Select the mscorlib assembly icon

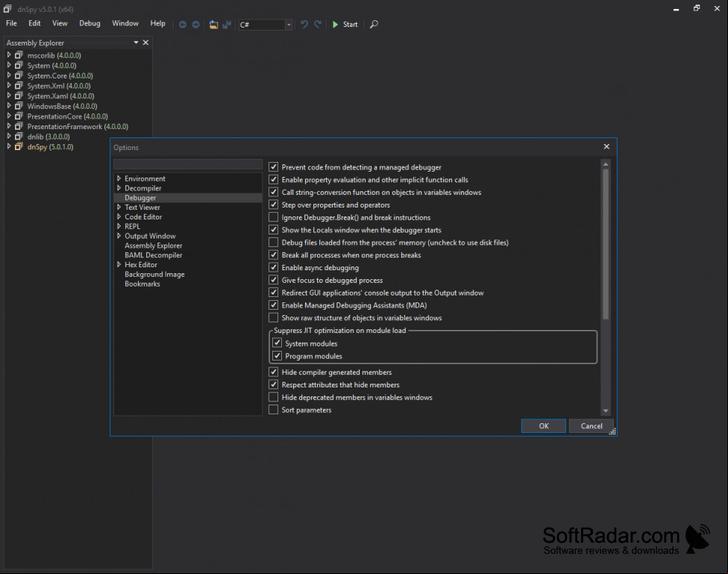point(19,54)
